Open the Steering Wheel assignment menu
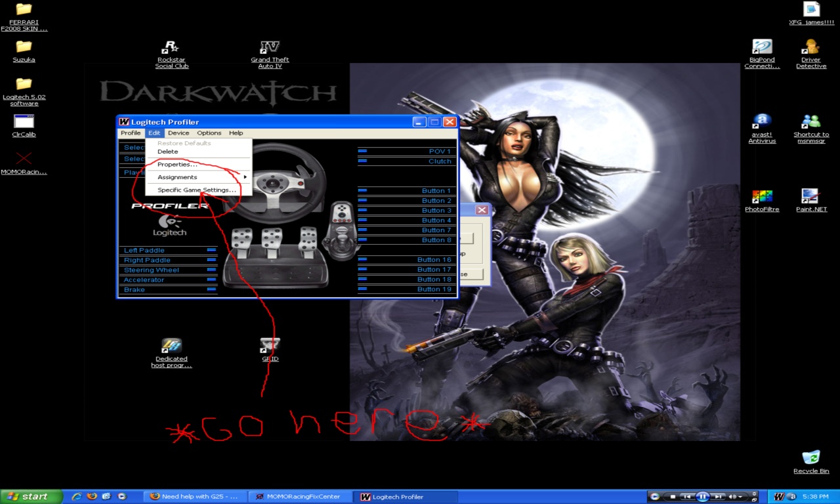This screenshot has height=504, width=840. (x=169, y=270)
